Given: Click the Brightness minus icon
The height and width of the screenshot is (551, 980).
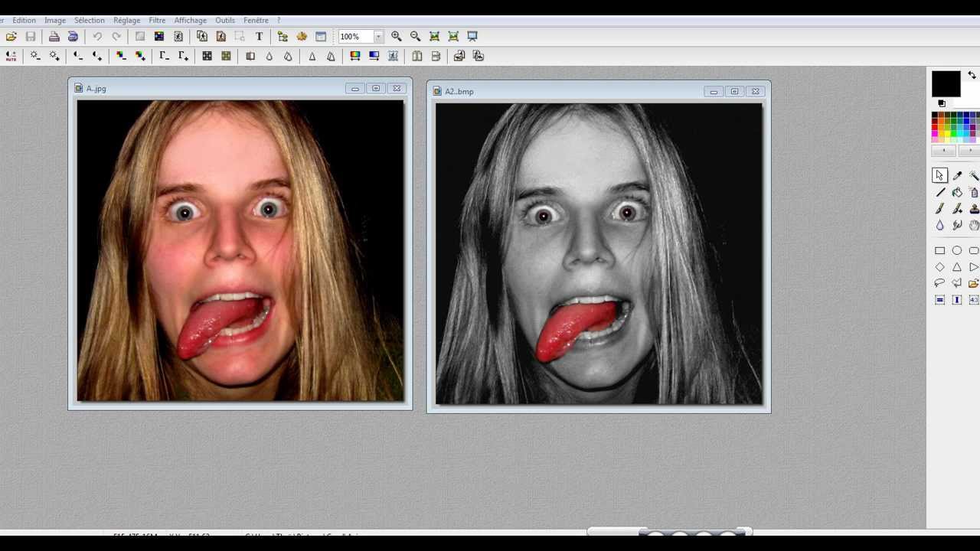Looking at the screenshot, I should click(35, 56).
